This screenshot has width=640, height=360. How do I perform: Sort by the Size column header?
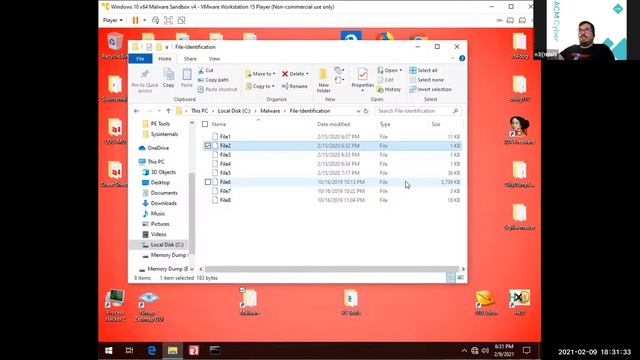click(436, 124)
